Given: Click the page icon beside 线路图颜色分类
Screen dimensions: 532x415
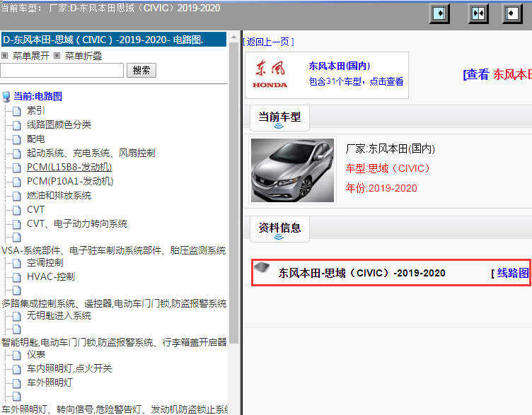Looking at the screenshot, I should pyautogui.click(x=17, y=125).
